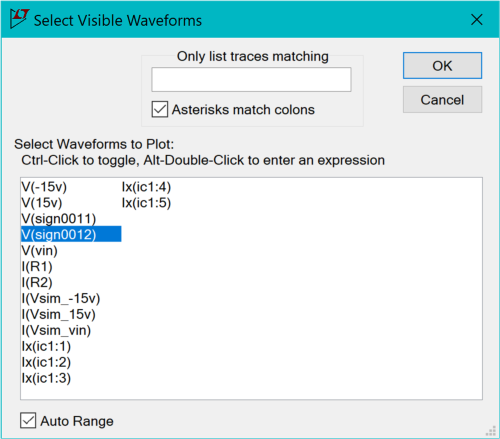Image resolution: width=500 pixels, height=439 pixels.
Task: Click the LTspice logo icon in title bar
Action: tap(19, 19)
